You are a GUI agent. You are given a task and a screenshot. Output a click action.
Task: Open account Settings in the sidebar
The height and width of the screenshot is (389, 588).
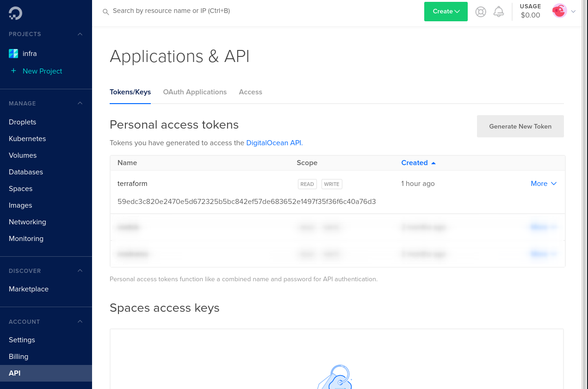point(22,340)
